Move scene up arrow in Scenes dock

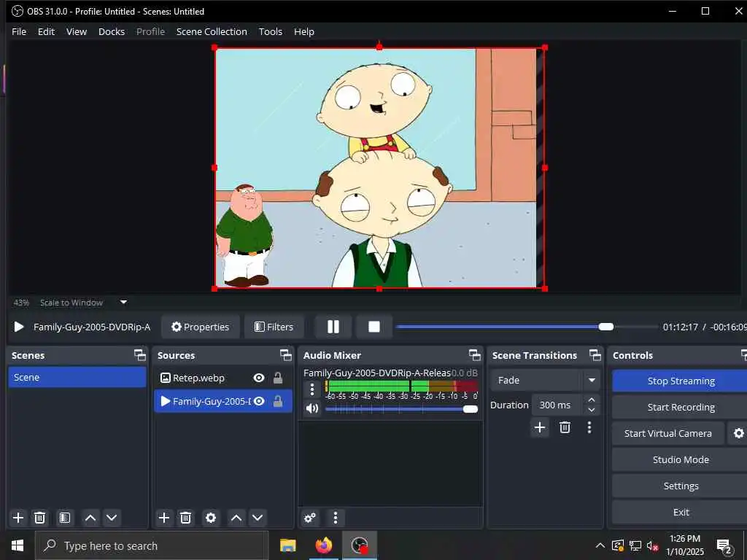pos(90,518)
